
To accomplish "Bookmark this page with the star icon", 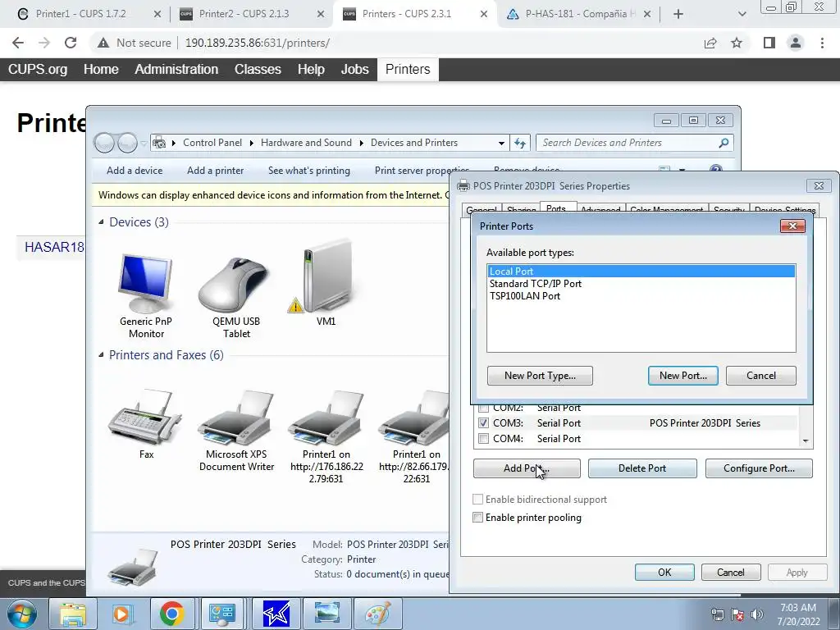I will coord(737,43).
